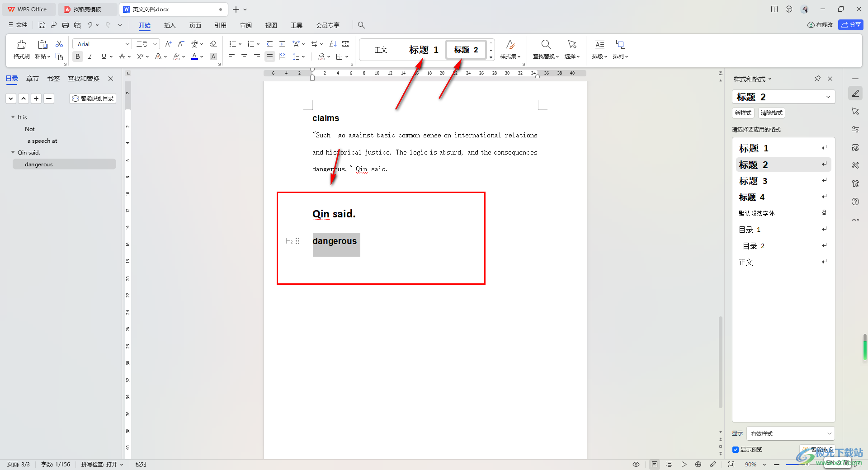Click the increase indent icon
868x470 pixels.
click(282, 44)
